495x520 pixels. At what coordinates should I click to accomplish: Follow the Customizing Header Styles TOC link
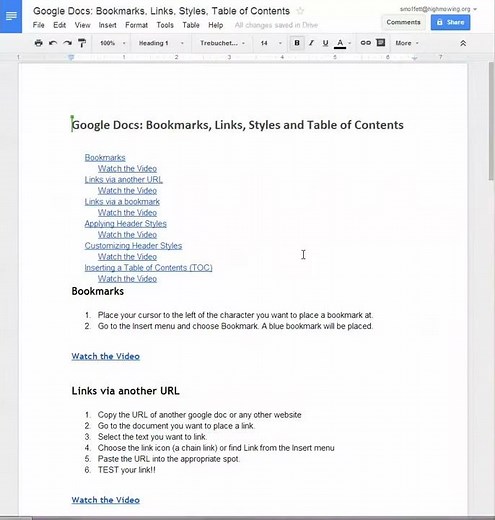pos(133,246)
